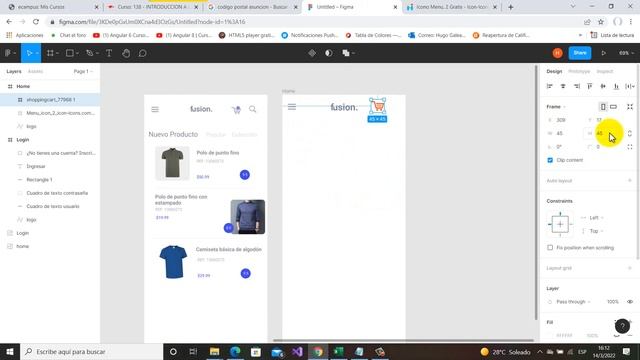This screenshot has width=640, height=360.
Task: Set frame orientation to landscape
Action: coord(613,107)
